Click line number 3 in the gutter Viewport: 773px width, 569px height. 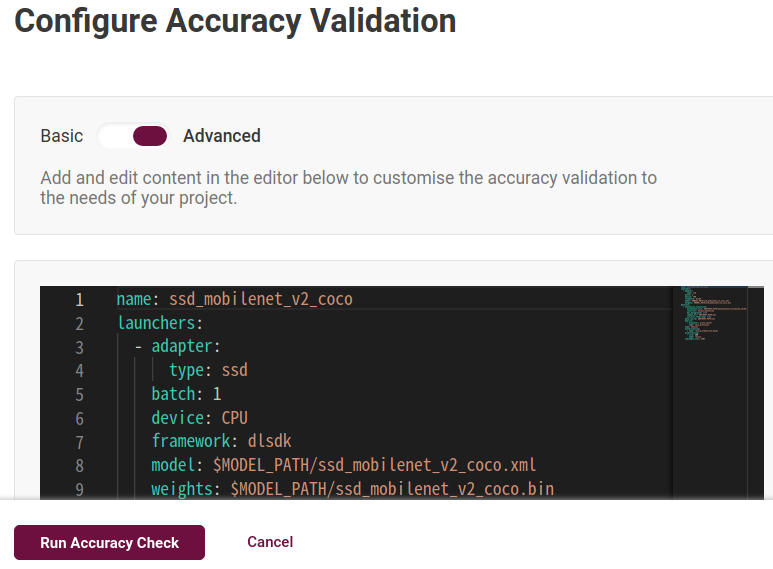tap(79, 347)
